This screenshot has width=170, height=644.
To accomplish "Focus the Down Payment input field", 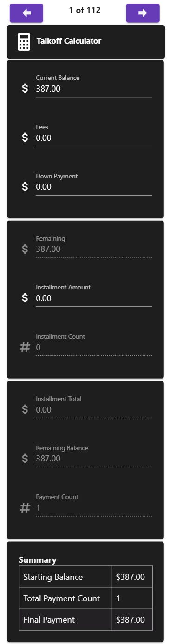I will [x=94, y=187].
